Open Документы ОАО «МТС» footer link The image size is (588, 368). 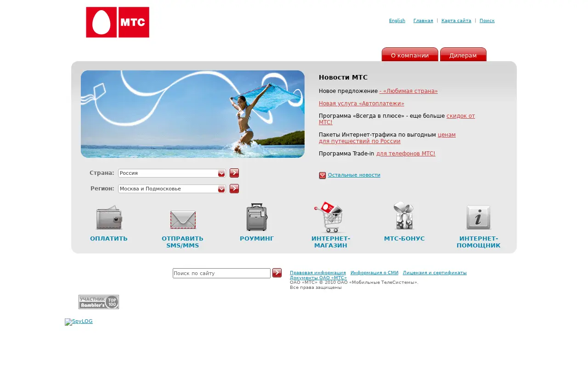click(318, 278)
